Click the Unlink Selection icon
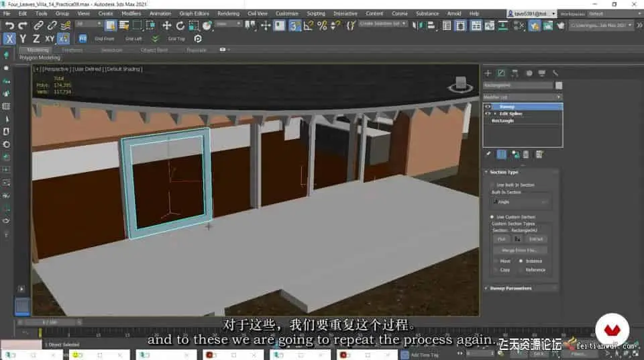 coord(52,26)
